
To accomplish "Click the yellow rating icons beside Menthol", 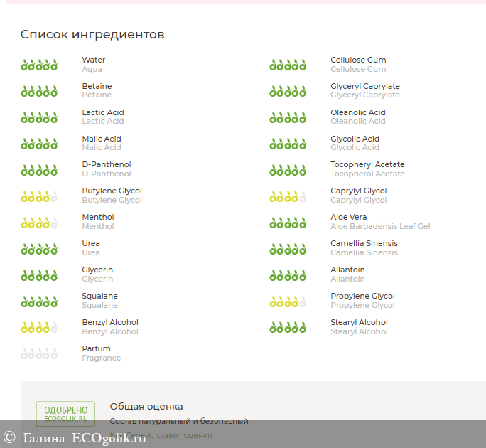I will [x=39, y=223].
